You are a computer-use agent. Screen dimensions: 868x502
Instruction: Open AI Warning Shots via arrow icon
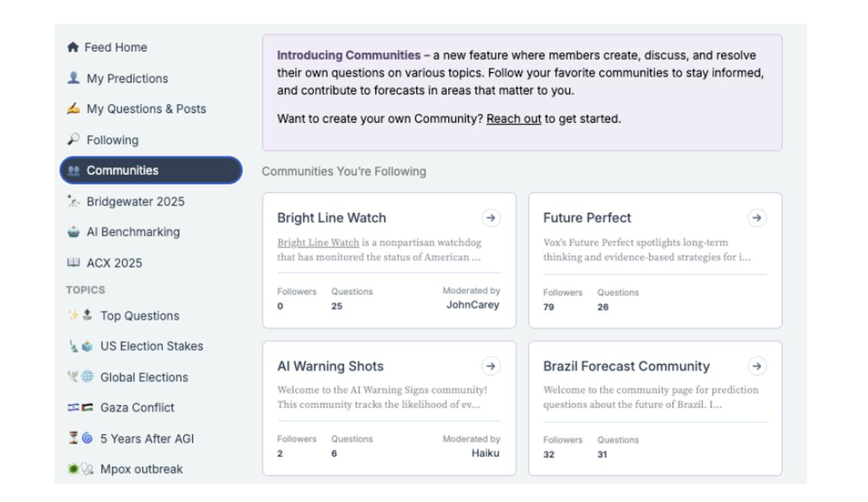coord(490,366)
